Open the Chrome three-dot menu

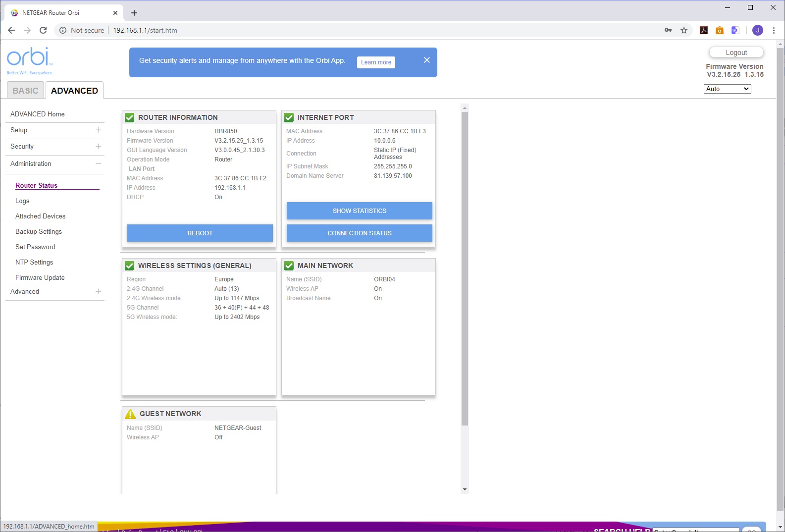pyautogui.click(x=774, y=30)
